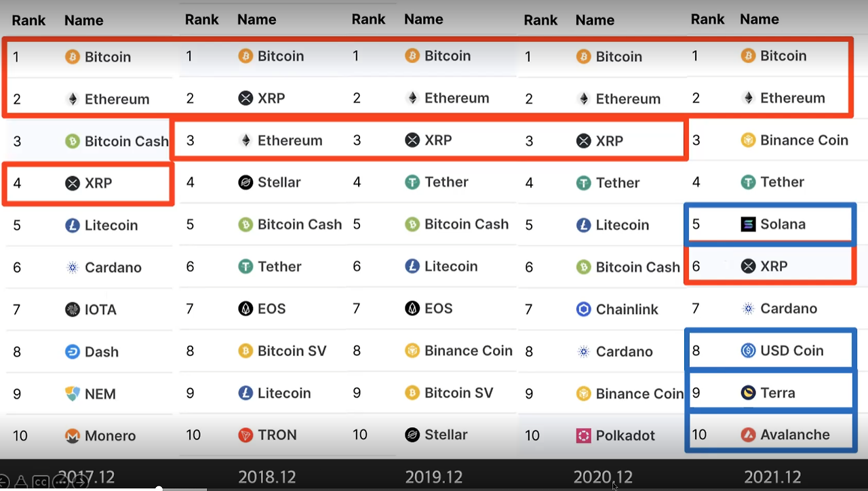Screen dimensions: 868x491
Task: Select Terra name in 2021.12 column
Action: pos(778,393)
